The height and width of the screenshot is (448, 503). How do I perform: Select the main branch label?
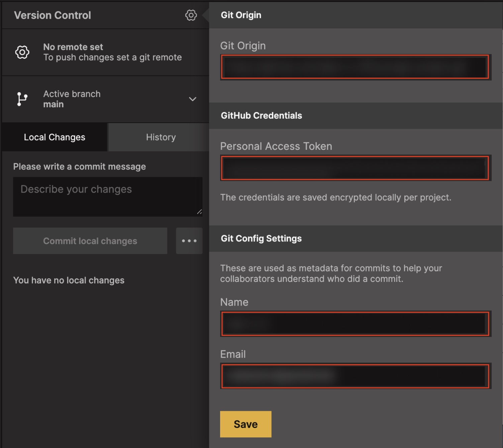coord(54,104)
